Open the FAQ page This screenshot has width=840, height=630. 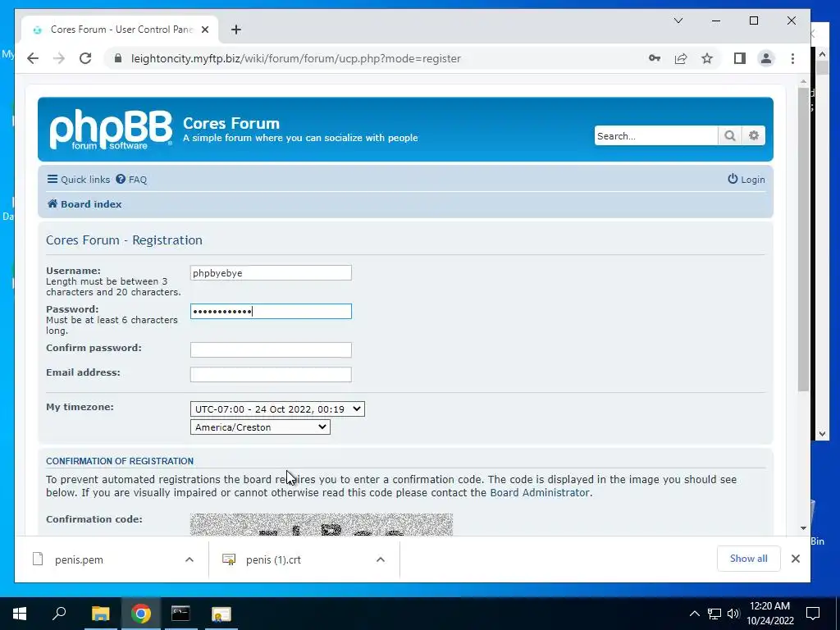pos(131,180)
